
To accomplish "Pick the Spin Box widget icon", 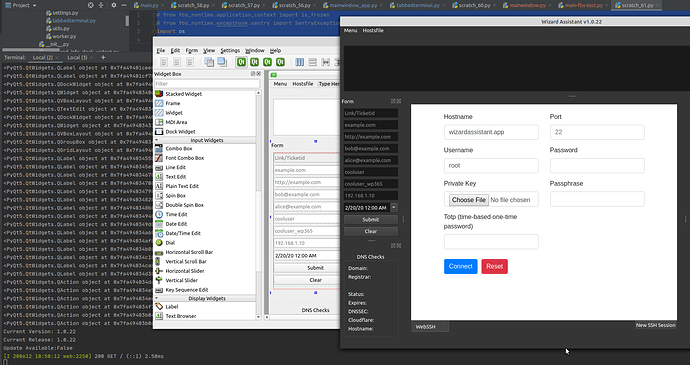I will coord(159,195).
